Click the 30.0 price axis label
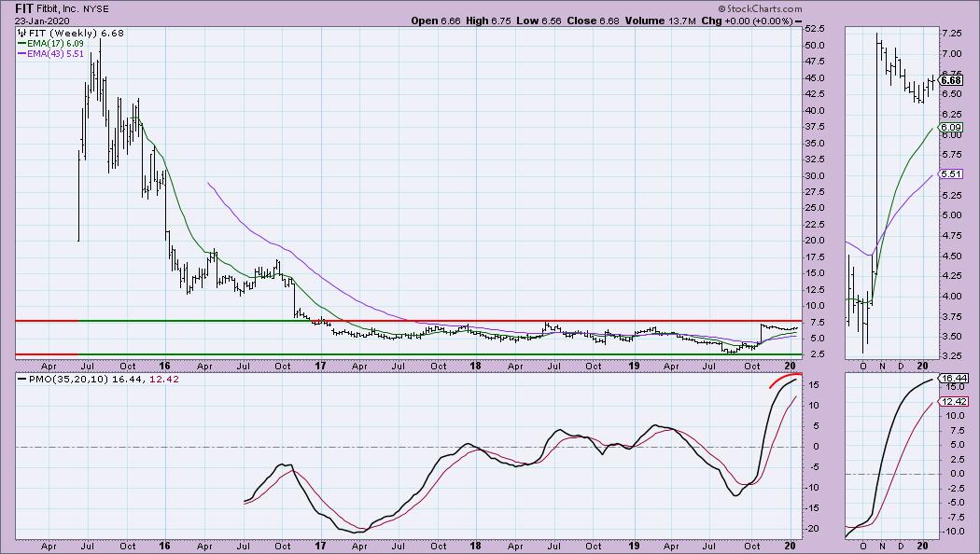The height and width of the screenshot is (554, 980). [815, 175]
